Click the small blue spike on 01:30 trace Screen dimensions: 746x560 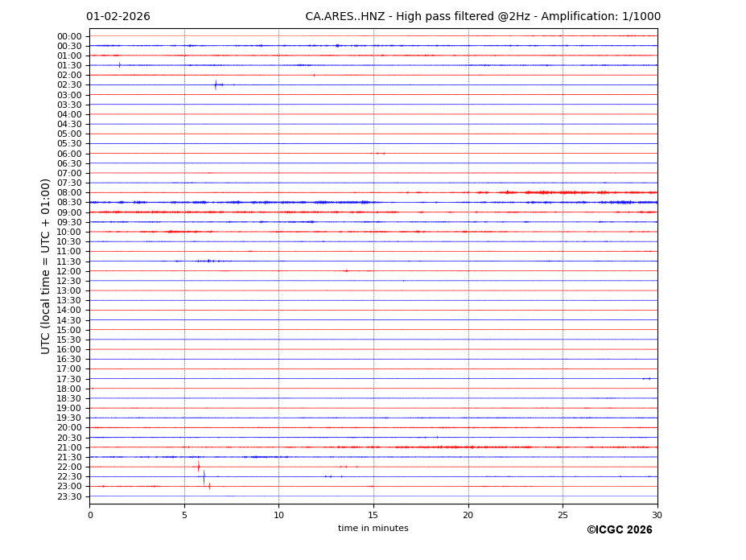point(119,65)
